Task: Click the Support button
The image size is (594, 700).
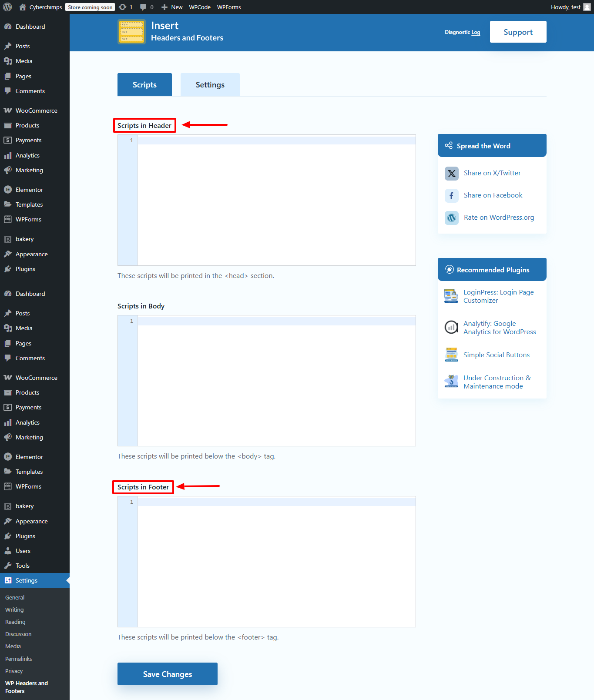Action: (518, 32)
